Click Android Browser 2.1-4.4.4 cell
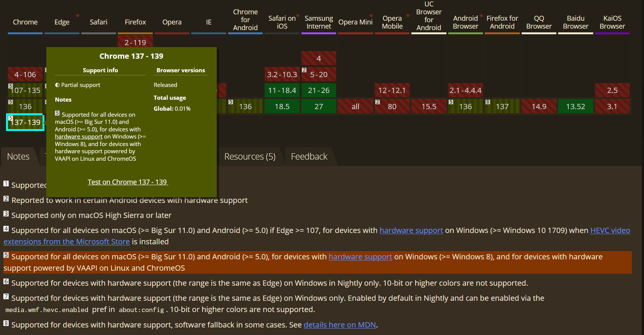The width and height of the screenshot is (644, 335). pos(466,90)
